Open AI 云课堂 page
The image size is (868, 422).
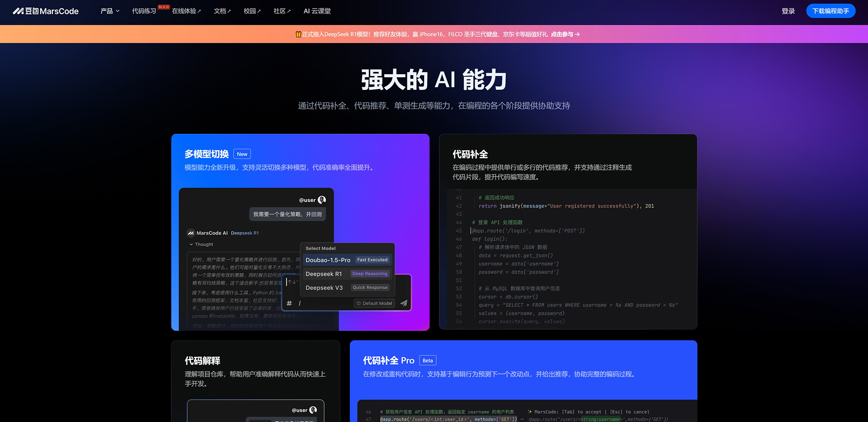[x=317, y=11]
